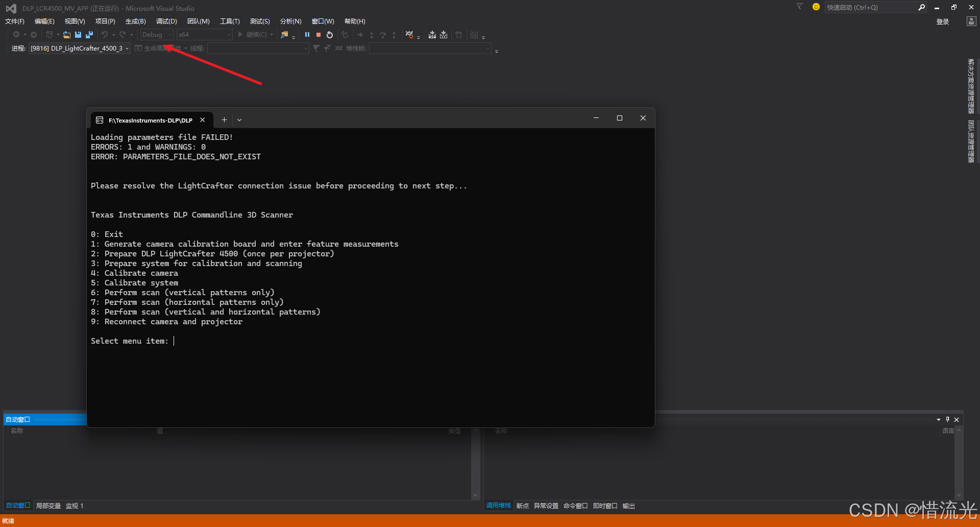980x527 pixels.
Task: Click the Find in Files icon
Action: tap(284, 35)
